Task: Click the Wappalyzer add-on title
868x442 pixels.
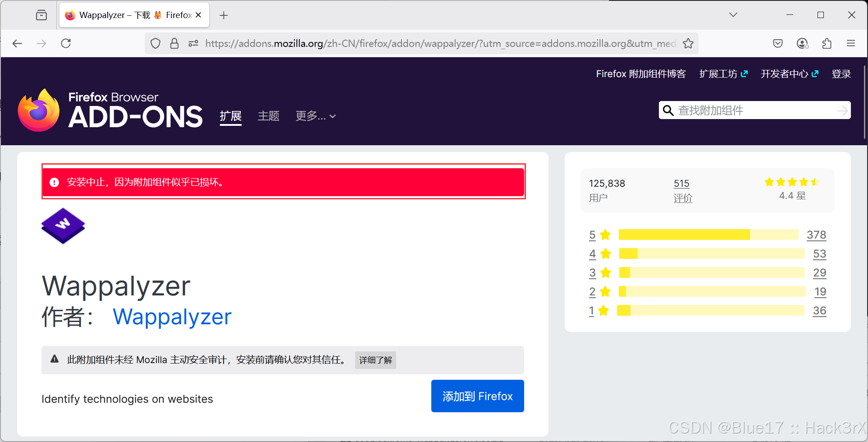Action: pos(116,286)
